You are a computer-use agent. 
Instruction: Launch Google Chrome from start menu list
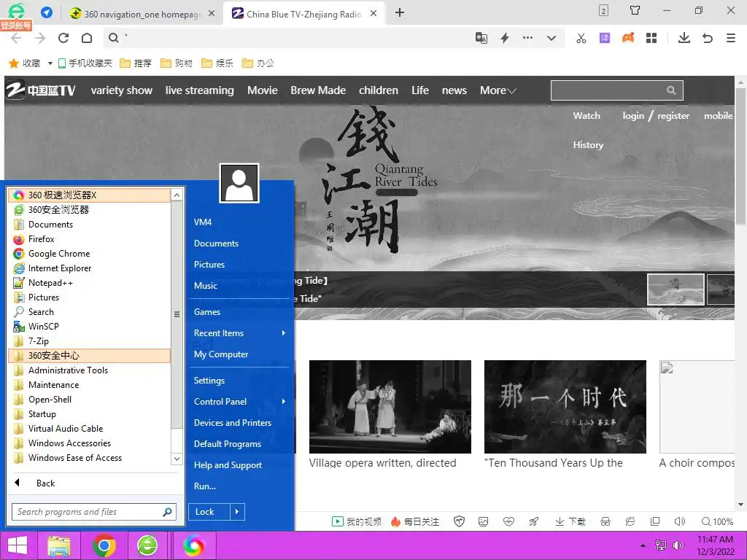[90, 253]
